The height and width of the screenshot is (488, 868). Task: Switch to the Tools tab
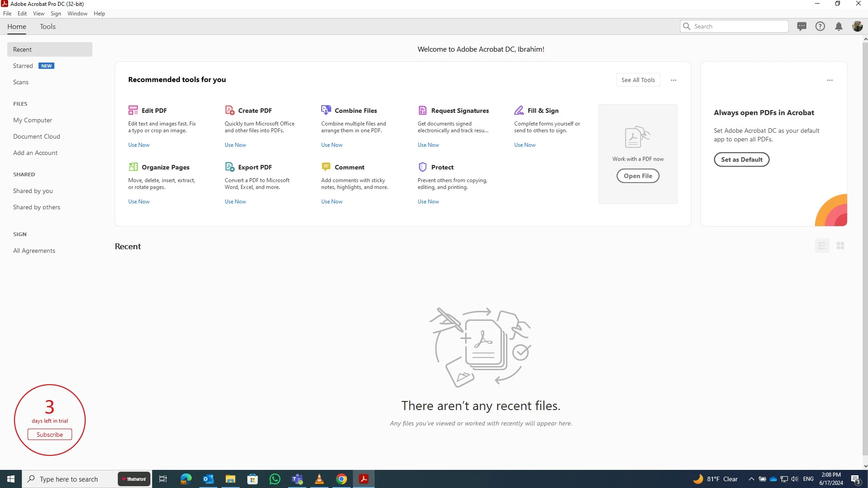[48, 26]
